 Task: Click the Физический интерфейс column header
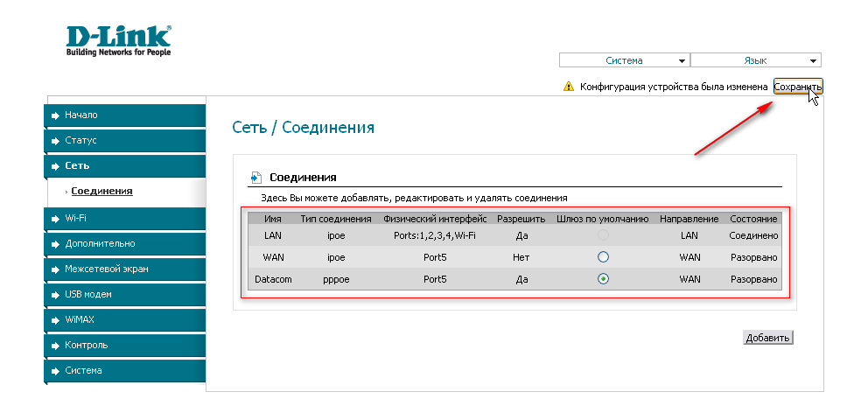click(435, 219)
